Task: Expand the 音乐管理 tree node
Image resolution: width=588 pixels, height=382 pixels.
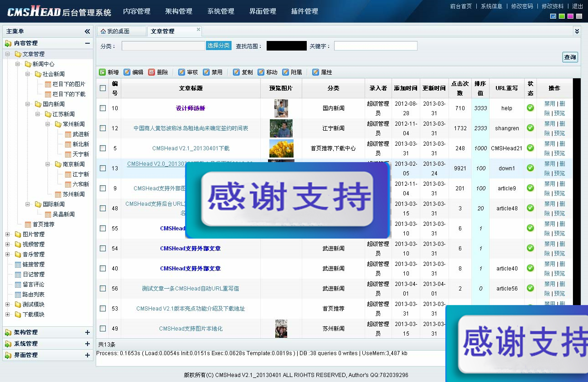Action: coord(8,255)
